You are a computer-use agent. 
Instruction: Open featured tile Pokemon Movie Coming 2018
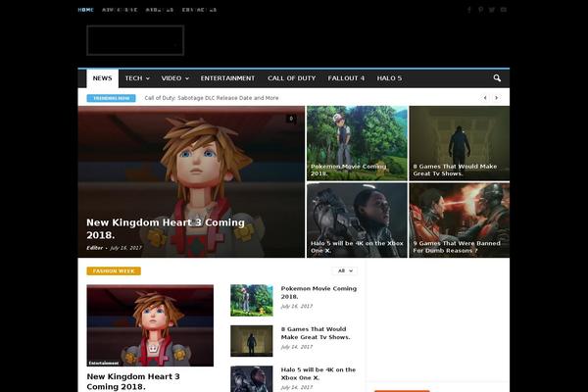(x=357, y=143)
